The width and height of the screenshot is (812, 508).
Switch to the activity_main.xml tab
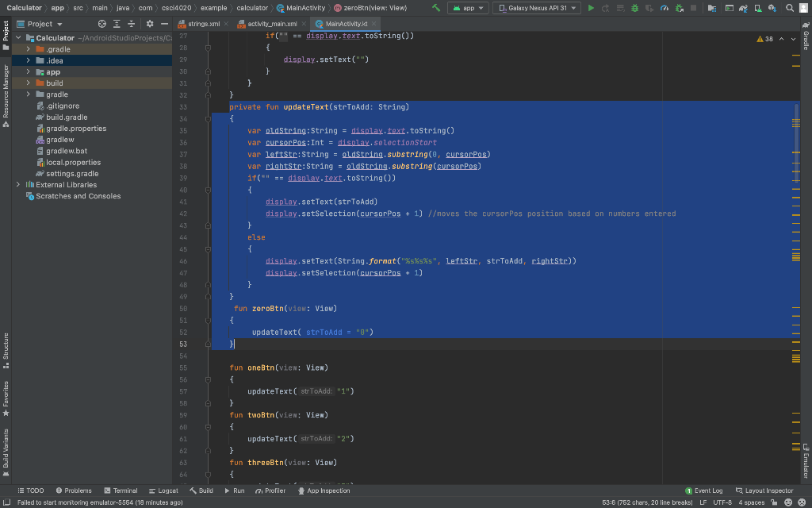(271, 24)
